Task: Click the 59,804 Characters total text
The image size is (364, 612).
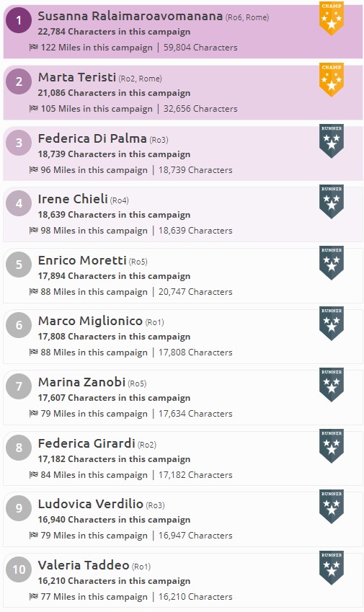Action: [x=200, y=48]
